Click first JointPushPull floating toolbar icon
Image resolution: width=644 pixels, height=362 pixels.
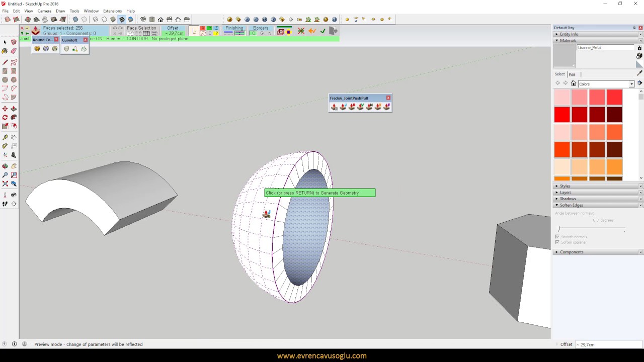[x=334, y=106]
